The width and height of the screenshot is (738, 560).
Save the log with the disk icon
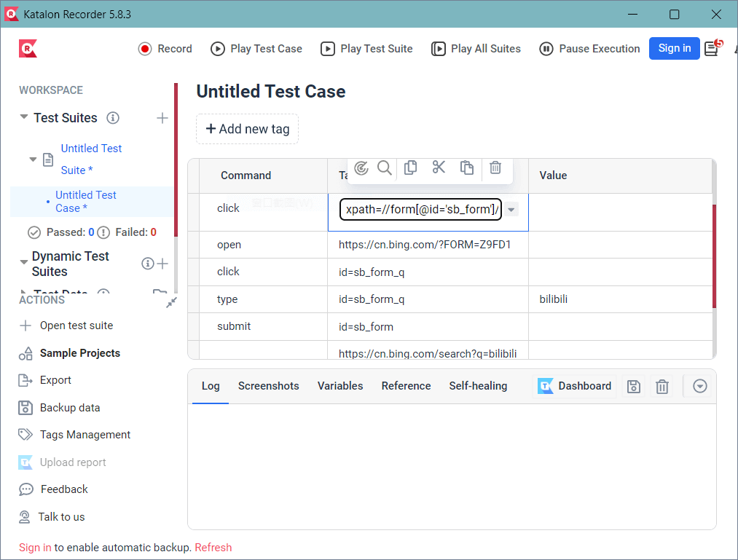(634, 387)
